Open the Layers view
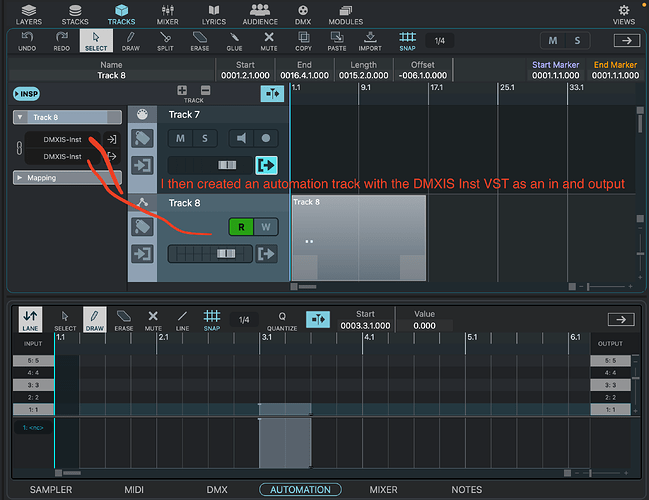 point(29,14)
